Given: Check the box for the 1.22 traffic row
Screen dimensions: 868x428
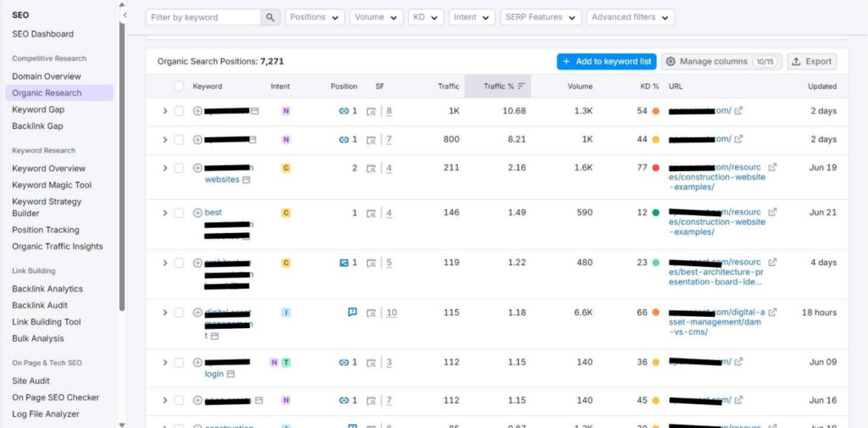Looking at the screenshot, I should tap(179, 263).
